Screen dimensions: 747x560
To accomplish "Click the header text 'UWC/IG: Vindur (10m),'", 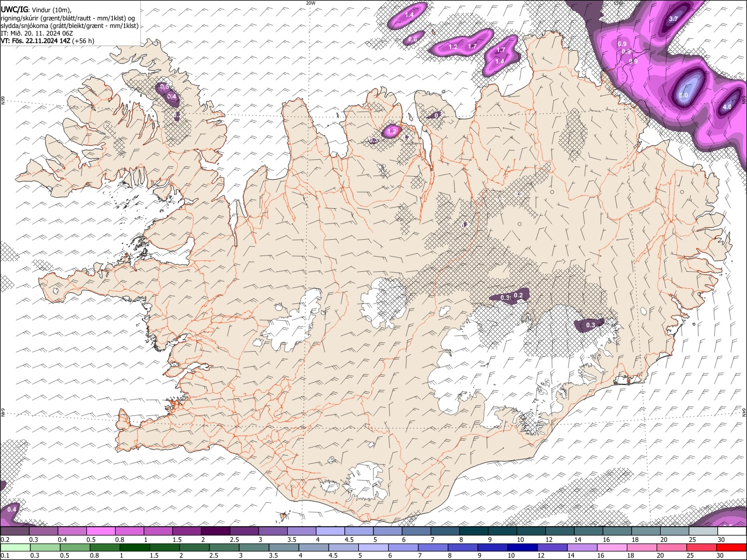I will pyautogui.click(x=36, y=9).
